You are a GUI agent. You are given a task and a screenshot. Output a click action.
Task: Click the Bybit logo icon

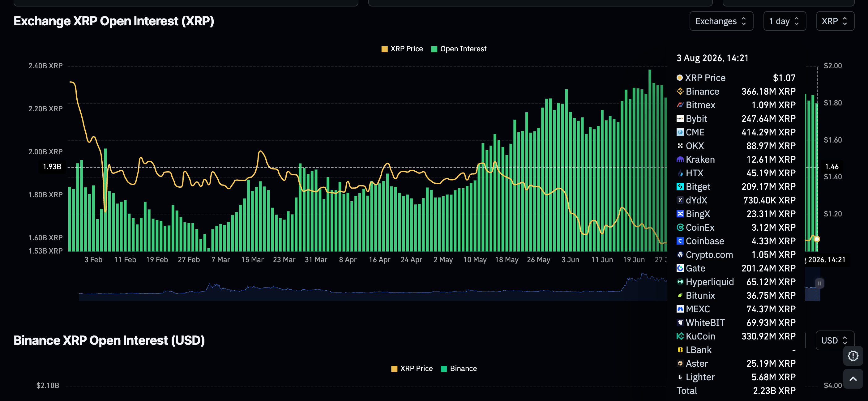point(680,119)
